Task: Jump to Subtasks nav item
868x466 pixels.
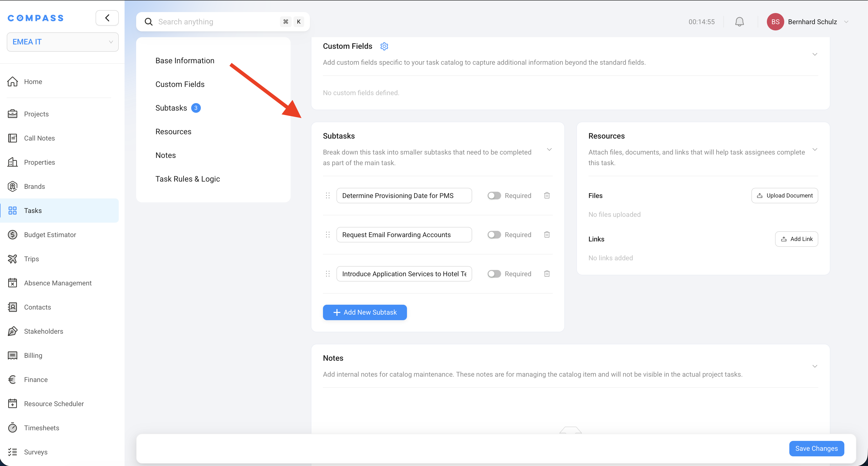Action: 171,108
